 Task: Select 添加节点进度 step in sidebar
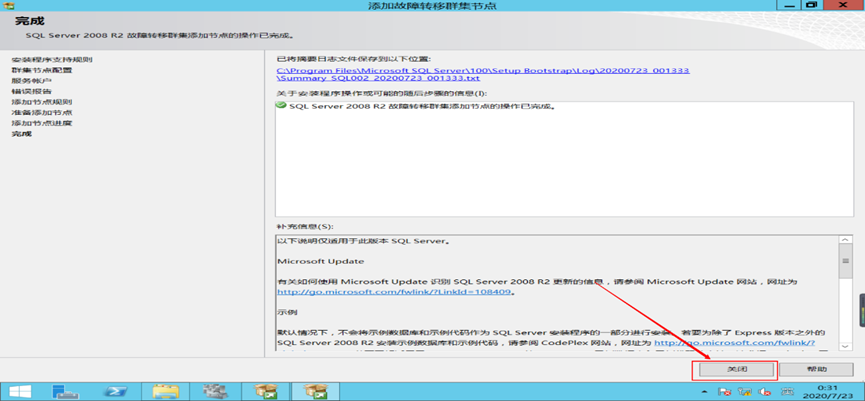point(42,123)
